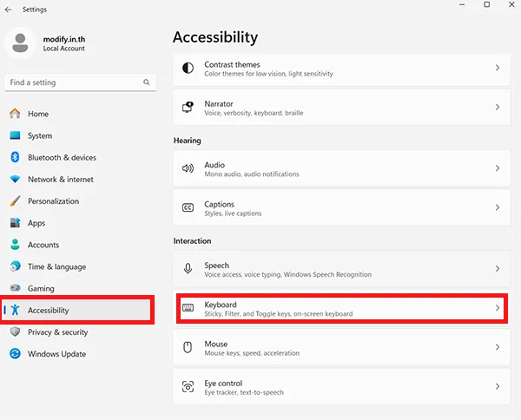
Task: Select Personalization in the sidebar
Action: (54, 201)
